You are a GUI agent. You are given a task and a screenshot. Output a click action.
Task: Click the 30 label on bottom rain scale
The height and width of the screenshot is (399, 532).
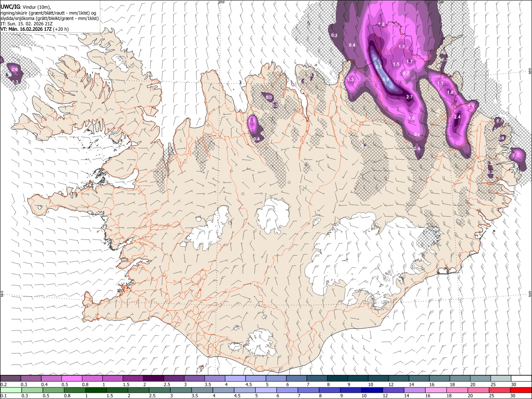512,396
